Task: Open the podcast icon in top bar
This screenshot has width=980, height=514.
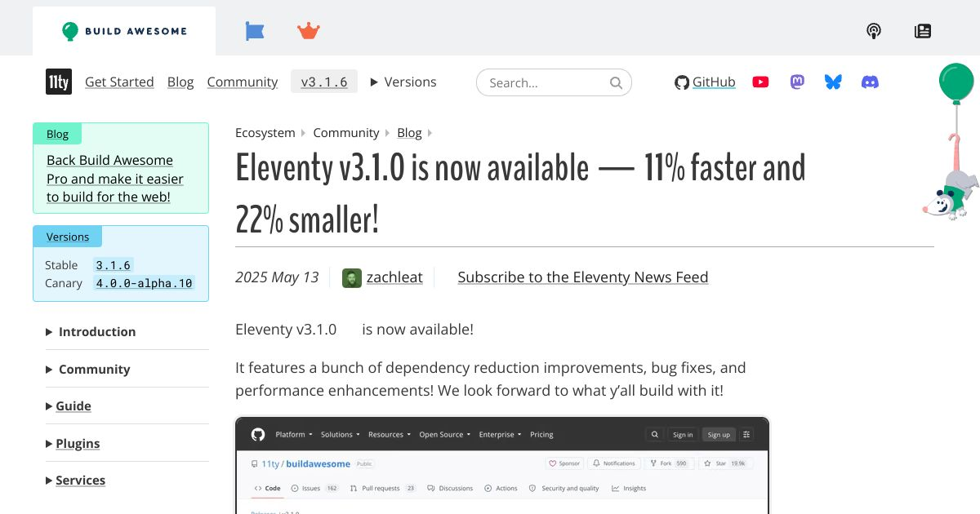Action: tap(874, 31)
